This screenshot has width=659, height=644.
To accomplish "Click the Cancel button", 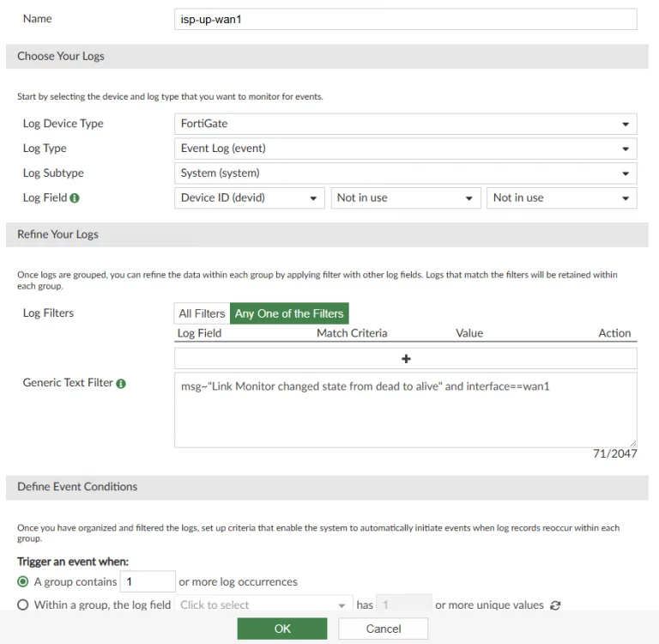I will point(384,629).
